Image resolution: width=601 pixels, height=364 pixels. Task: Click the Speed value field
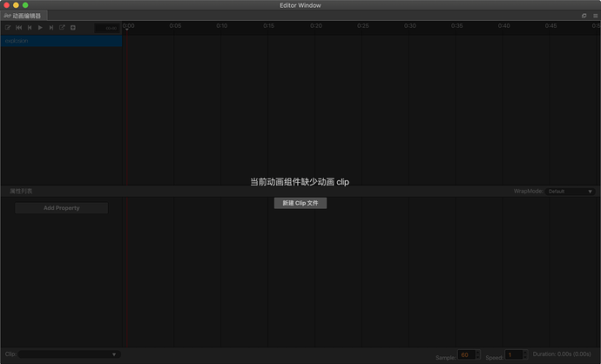513,354
